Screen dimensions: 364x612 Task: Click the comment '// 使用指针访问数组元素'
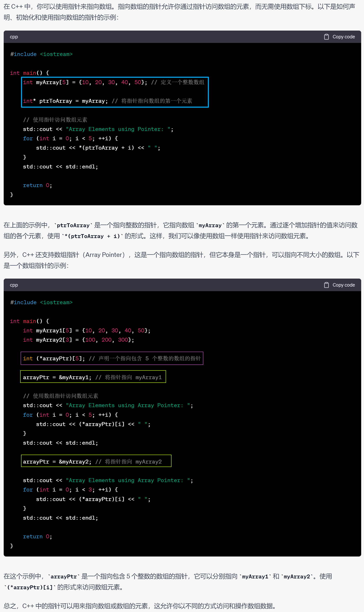click(55, 120)
